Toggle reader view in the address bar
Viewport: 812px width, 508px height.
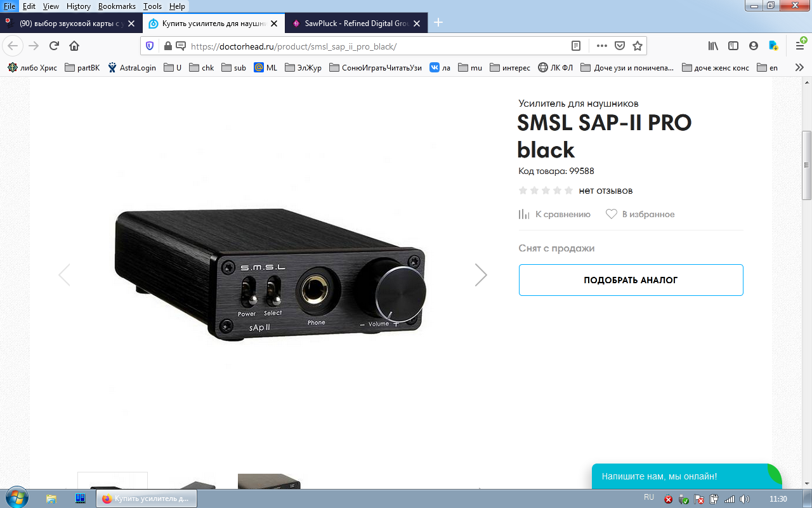tap(576, 46)
